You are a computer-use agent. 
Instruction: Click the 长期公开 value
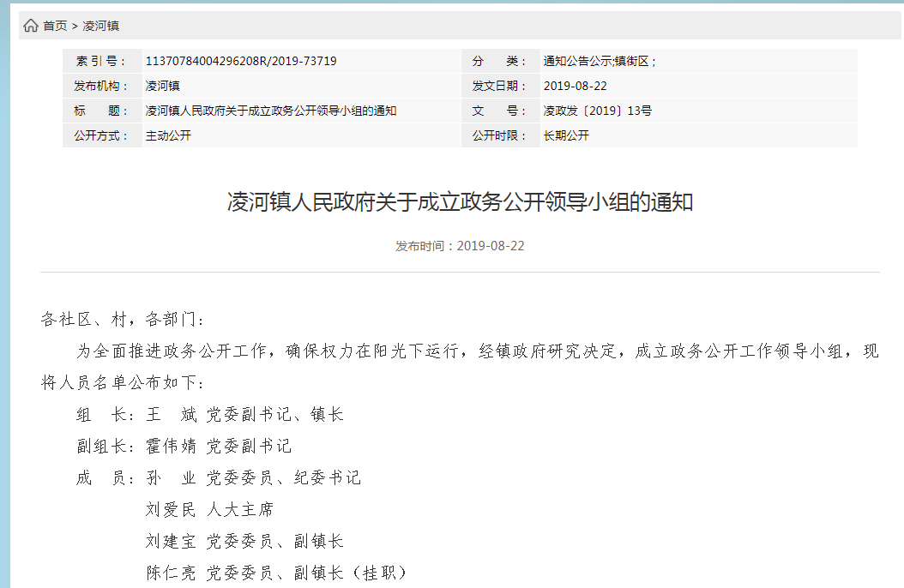pos(566,135)
